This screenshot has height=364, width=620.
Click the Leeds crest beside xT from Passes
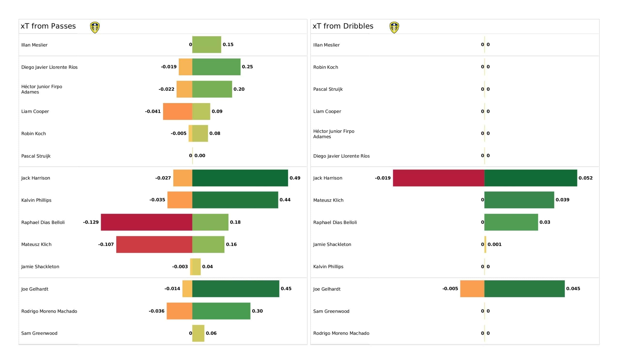tap(95, 28)
